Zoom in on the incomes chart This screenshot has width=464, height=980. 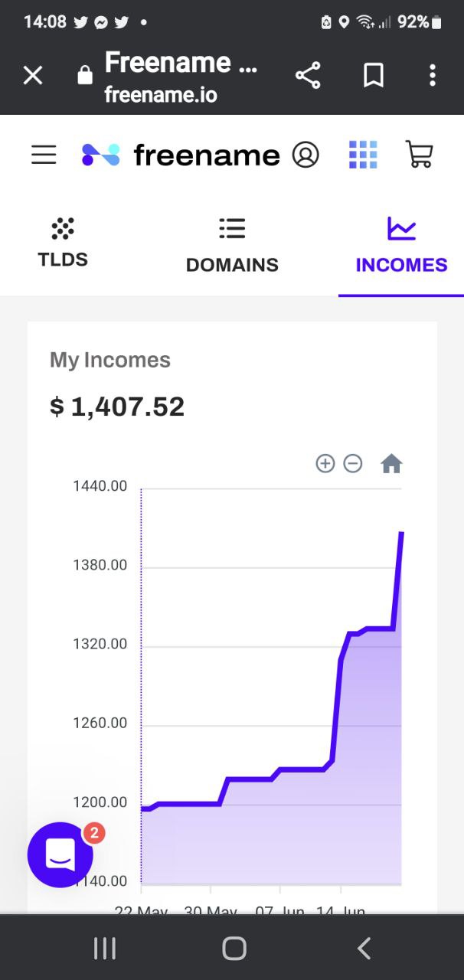pyautogui.click(x=325, y=463)
